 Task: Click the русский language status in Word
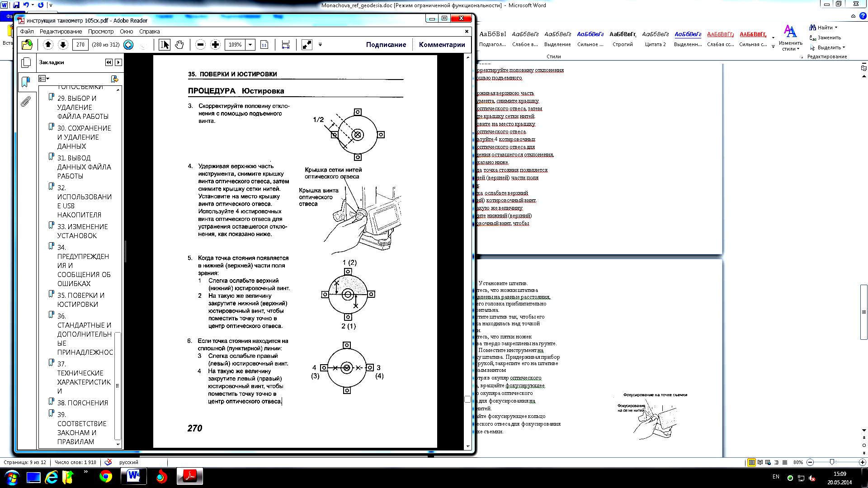coord(128,462)
